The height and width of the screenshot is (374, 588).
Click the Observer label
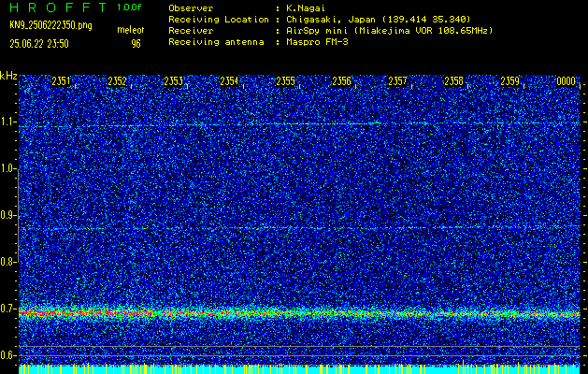(191, 8)
